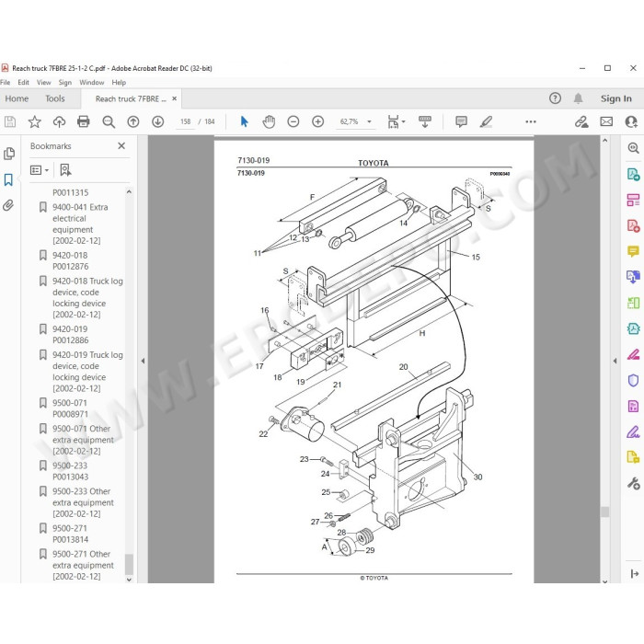
Task: Zoom out with minus button
Action: pyautogui.click(x=293, y=121)
